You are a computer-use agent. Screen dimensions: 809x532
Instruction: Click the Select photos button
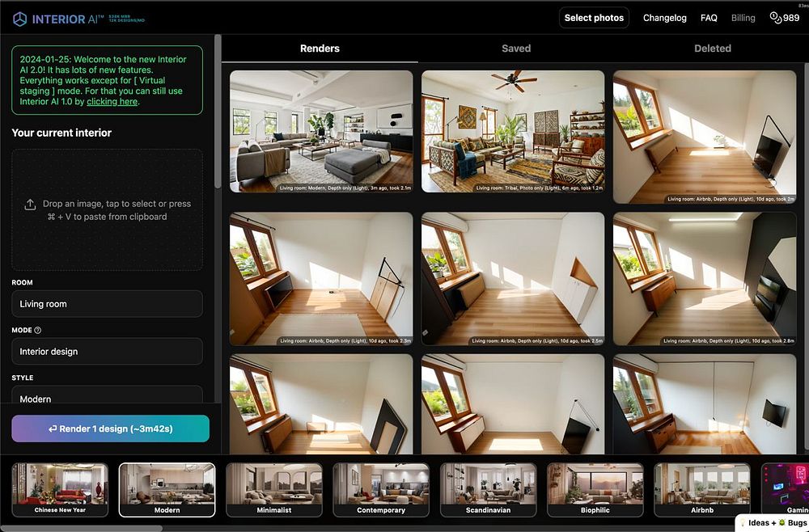click(594, 18)
